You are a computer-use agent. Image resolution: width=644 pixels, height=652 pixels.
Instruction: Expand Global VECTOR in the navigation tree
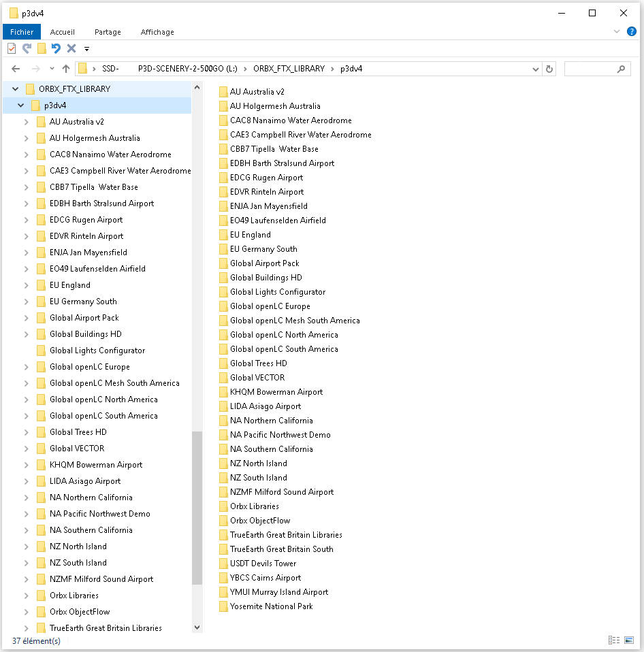coord(27,449)
